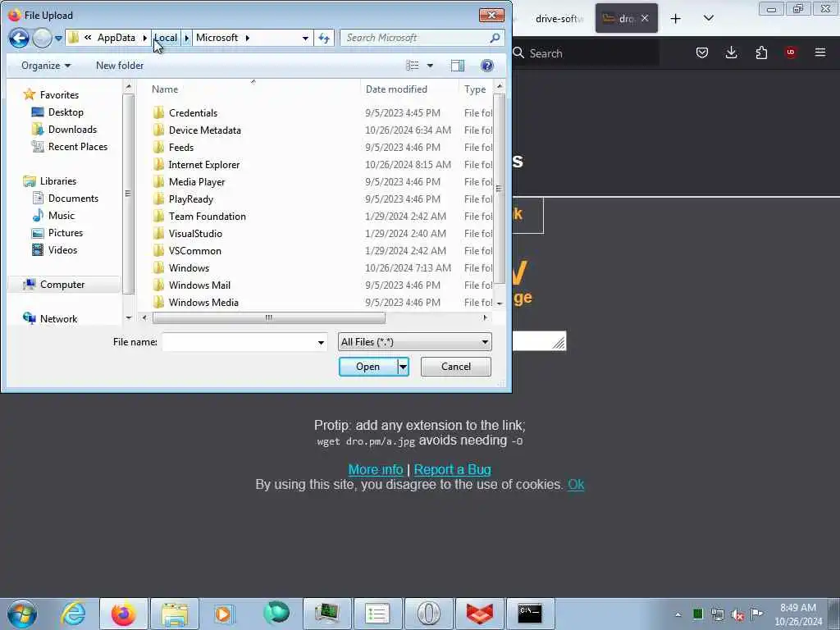Click the New folder button

click(120, 66)
